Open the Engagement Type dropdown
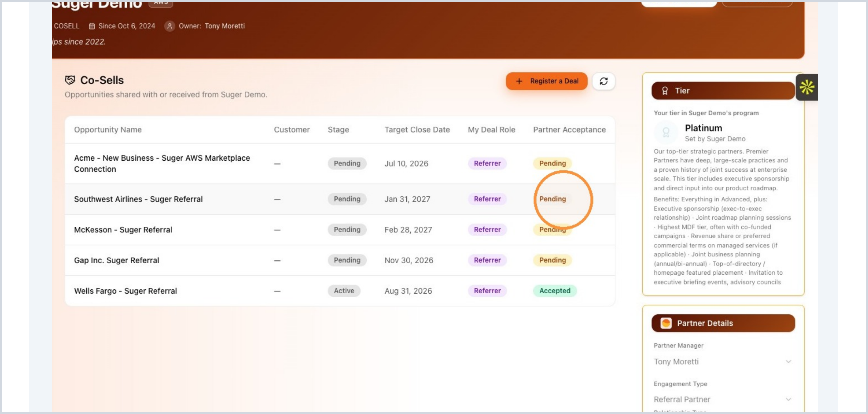 tap(723, 399)
